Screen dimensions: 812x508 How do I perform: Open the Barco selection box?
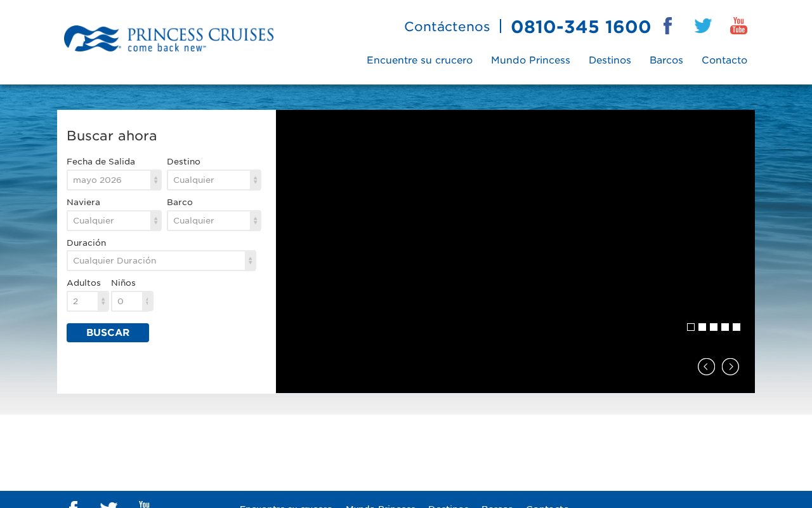point(214,220)
